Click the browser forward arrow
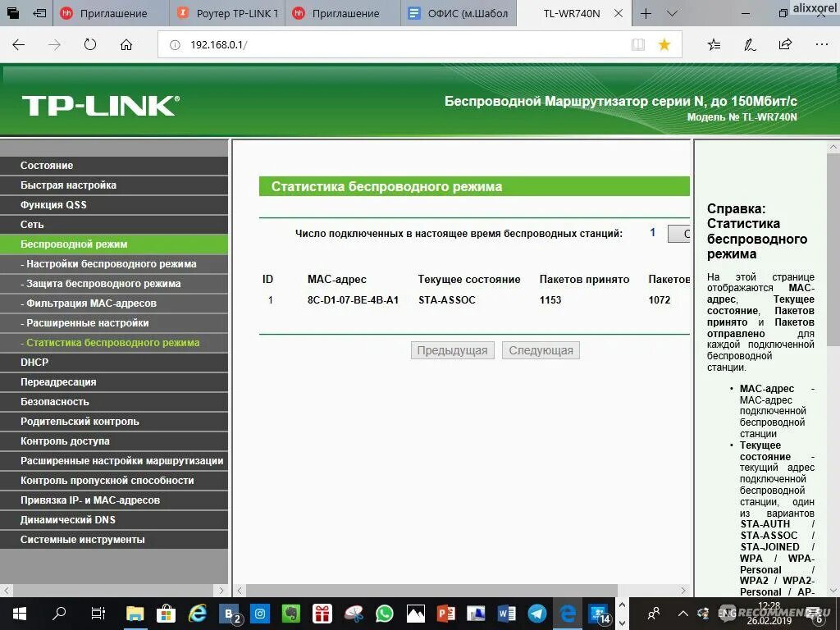Viewport: 840px width, 630px height. point(54,45)
